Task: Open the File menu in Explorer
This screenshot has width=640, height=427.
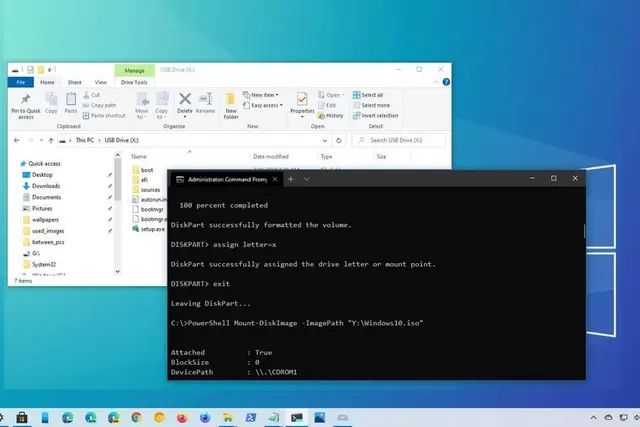Action: [x=20, y=82]
